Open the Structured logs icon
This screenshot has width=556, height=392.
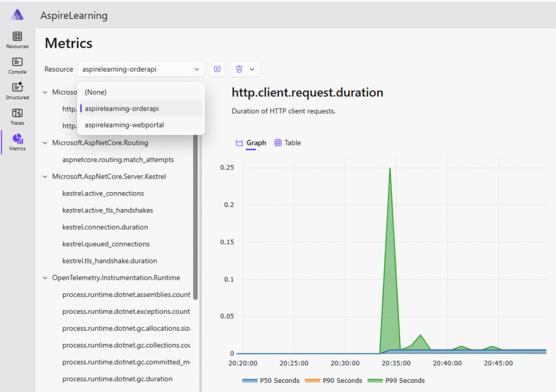tap(17, 87)
